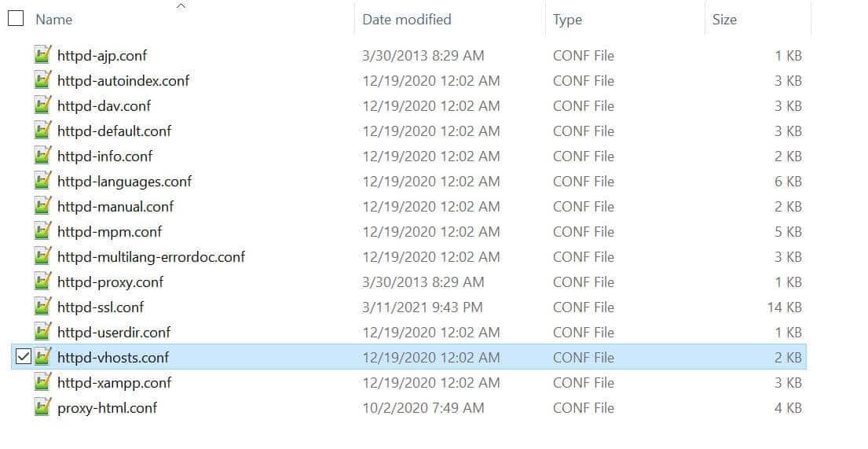
Task: Uncheck the httpd-vhosts.conf checkbox
Action: click(x=23, y=357)
